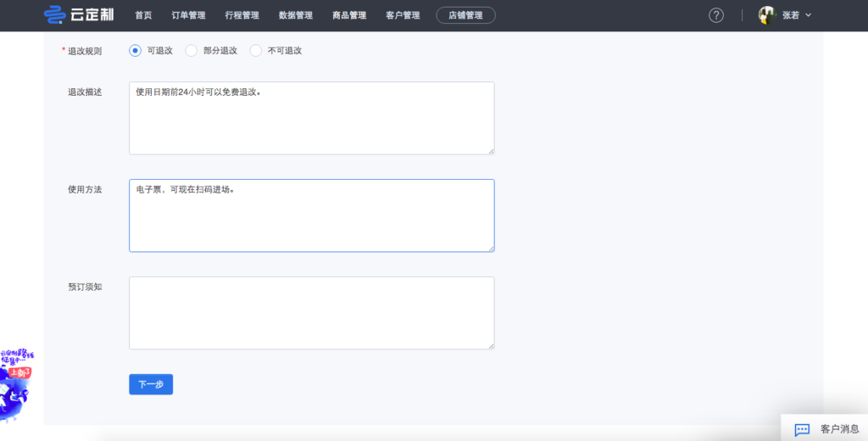This screenshot has height=441, width=868.
Task: Switch to 数据管理 section
Action: pyautogui.click(x=296, y=15)
